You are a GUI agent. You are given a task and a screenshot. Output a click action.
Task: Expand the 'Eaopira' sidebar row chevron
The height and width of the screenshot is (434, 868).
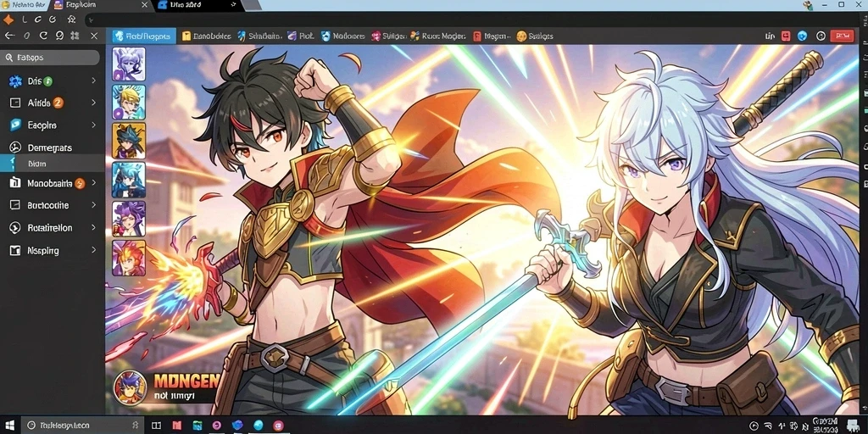(x=93, y=125)
